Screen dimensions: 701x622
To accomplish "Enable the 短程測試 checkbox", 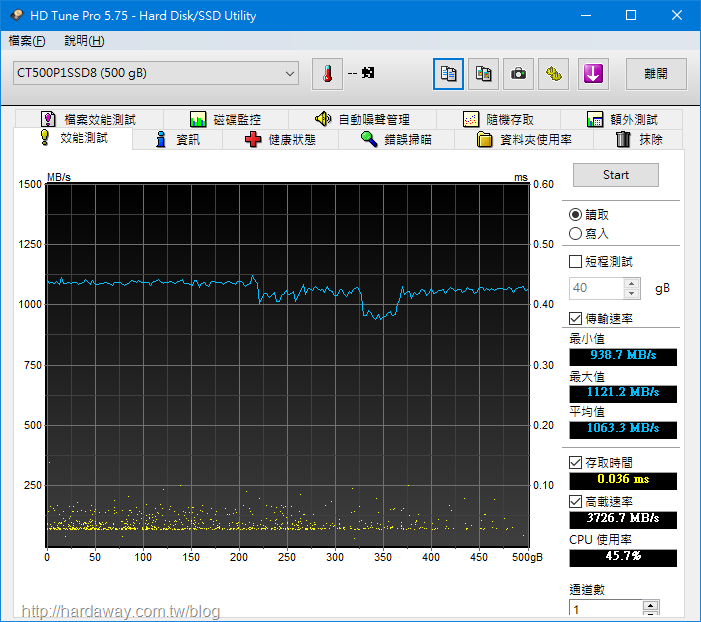I will pos(575,262).
